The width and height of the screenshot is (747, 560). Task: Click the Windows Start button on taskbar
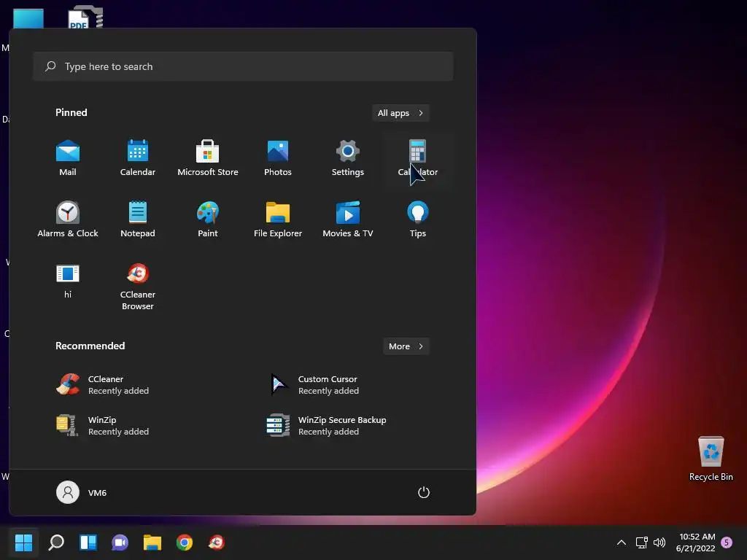(x=23, y=542)
